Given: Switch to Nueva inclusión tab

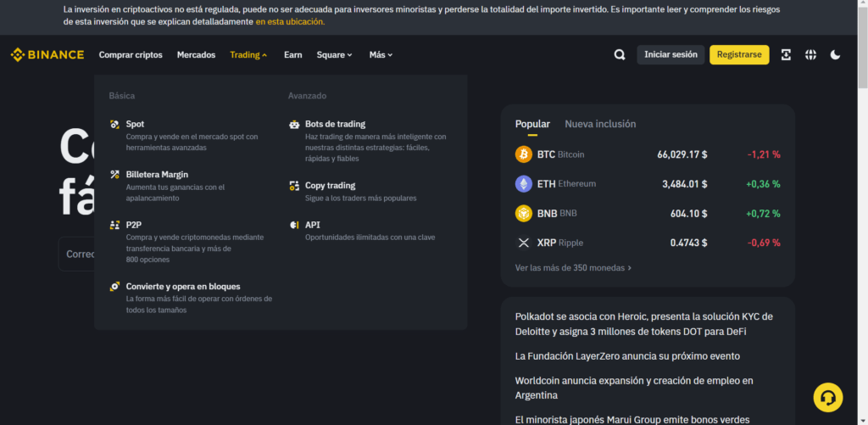Looking at the screenshot, I should coord(600,124).
